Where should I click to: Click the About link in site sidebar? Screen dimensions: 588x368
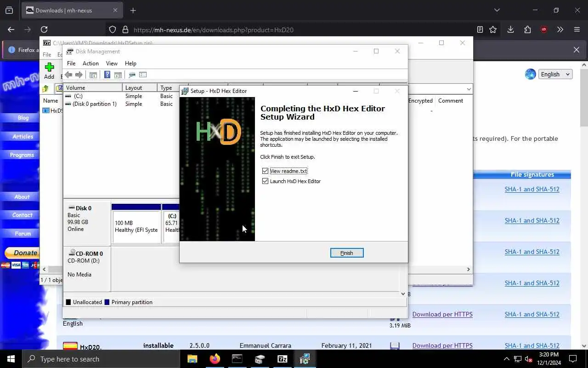click(x=22, y=197)
